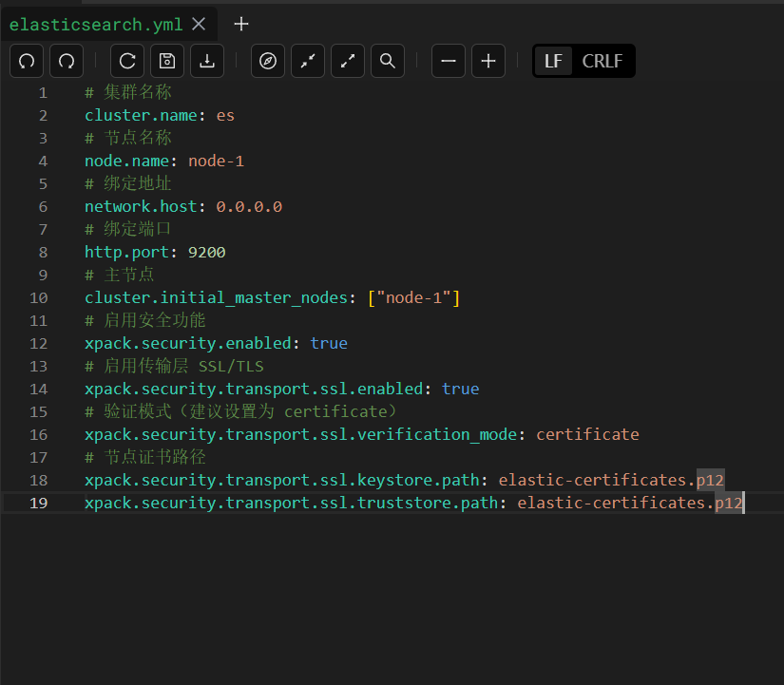
Task: Click 'xpack.security.transport.ssl.enabled' key
Action: (x=254, y=389)
